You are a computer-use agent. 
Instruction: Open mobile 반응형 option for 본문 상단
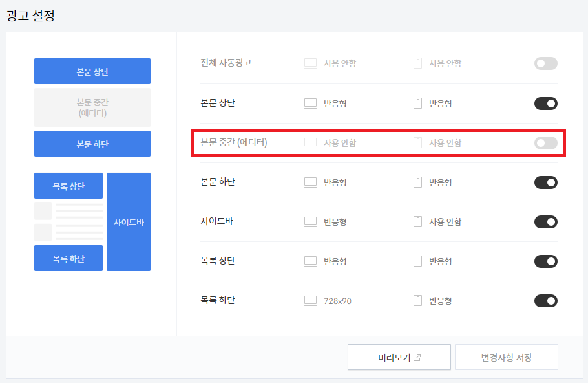tap(440, 104)
